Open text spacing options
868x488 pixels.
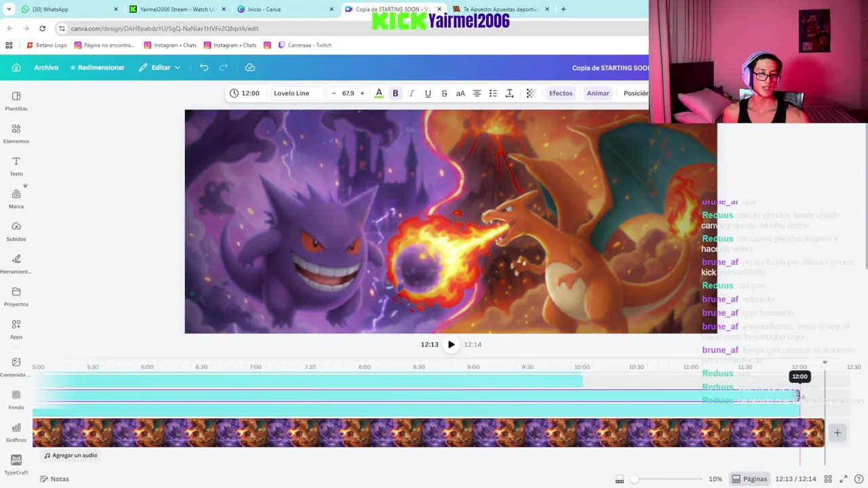509,93
